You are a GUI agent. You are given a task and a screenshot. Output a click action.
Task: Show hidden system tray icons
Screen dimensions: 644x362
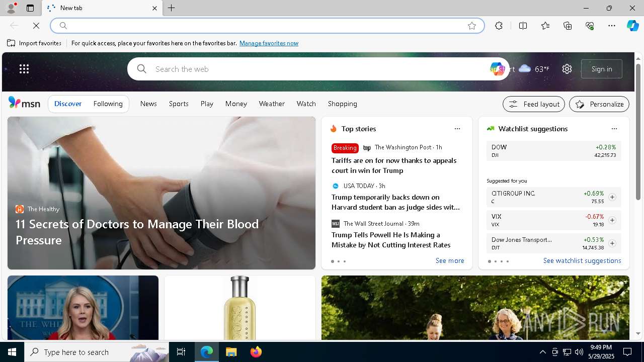(x=542, y=352)
